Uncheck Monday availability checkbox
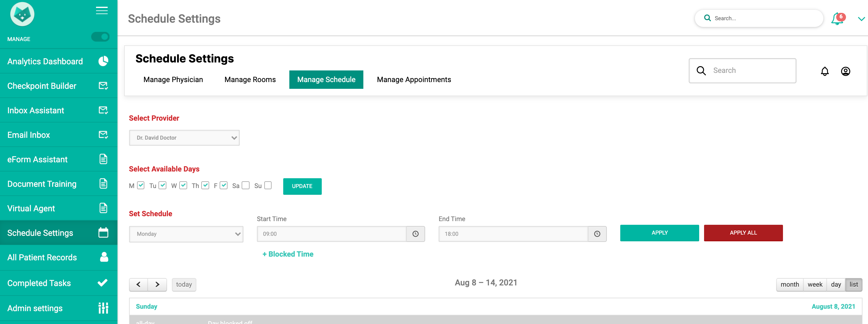 tap(141, 185)
